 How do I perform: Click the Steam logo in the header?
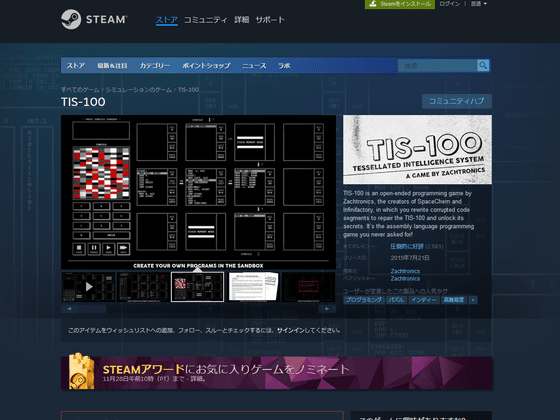[x=94, y=19]
